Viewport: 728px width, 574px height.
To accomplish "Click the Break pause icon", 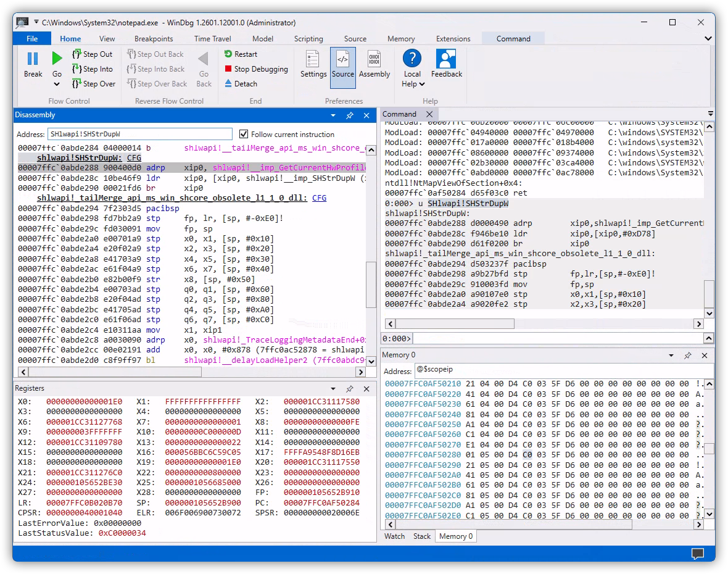I will (x=33, y=59).
